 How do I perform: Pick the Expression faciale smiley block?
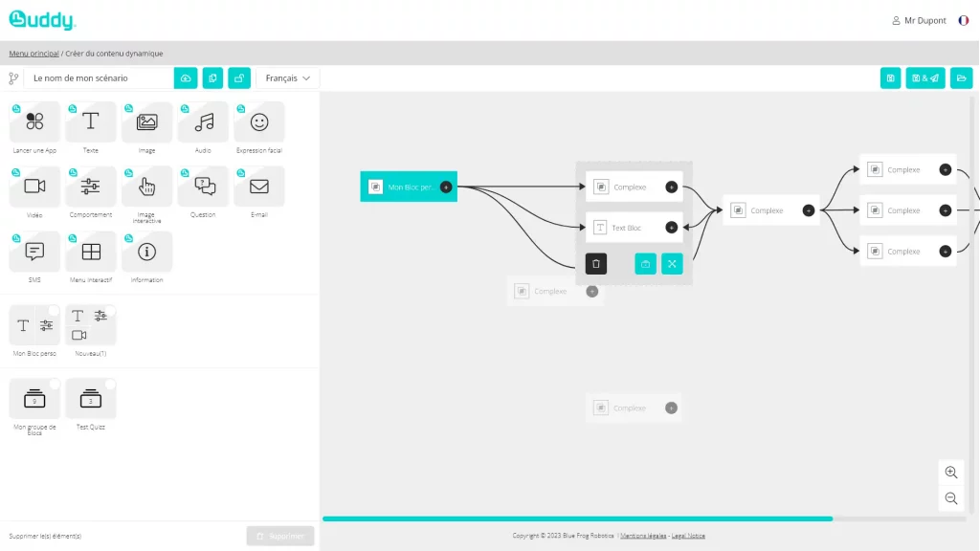(x=258, y=122)
